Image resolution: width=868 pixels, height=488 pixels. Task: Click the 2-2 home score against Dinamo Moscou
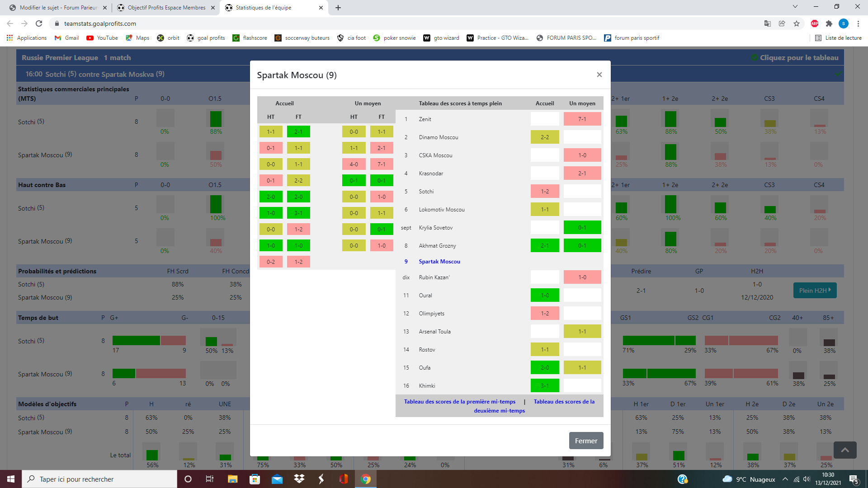(x=545, y=137)
